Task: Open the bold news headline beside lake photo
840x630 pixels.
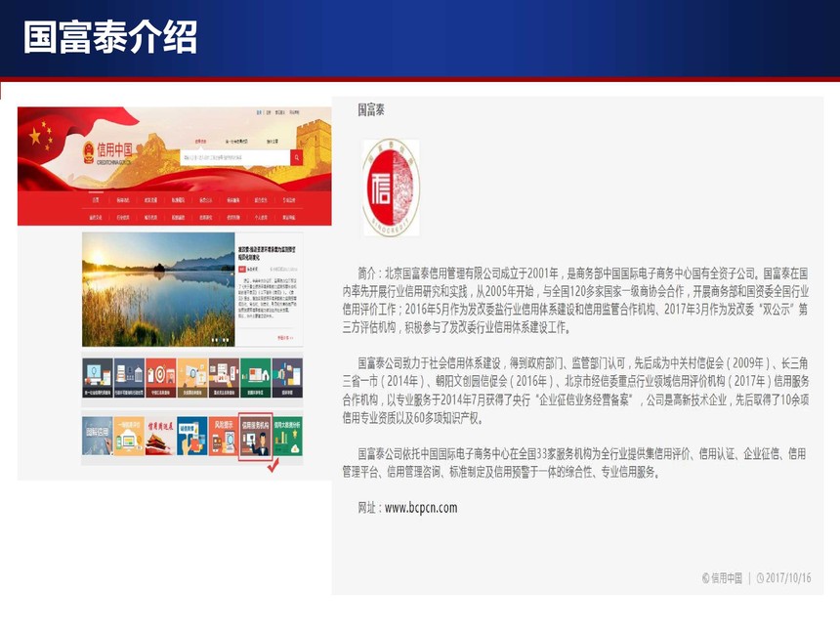Action: [268, 253]
